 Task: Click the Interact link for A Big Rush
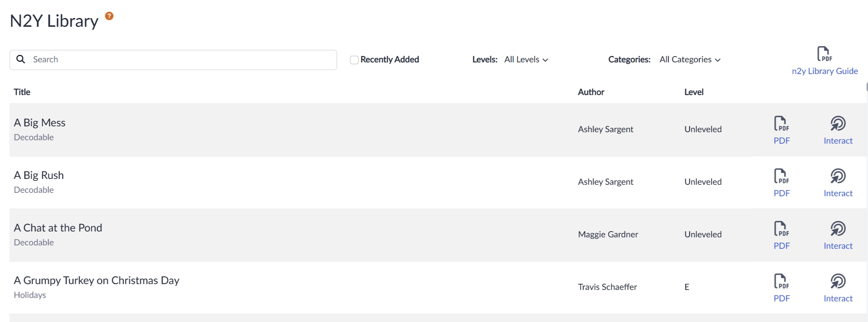point(838,193)
